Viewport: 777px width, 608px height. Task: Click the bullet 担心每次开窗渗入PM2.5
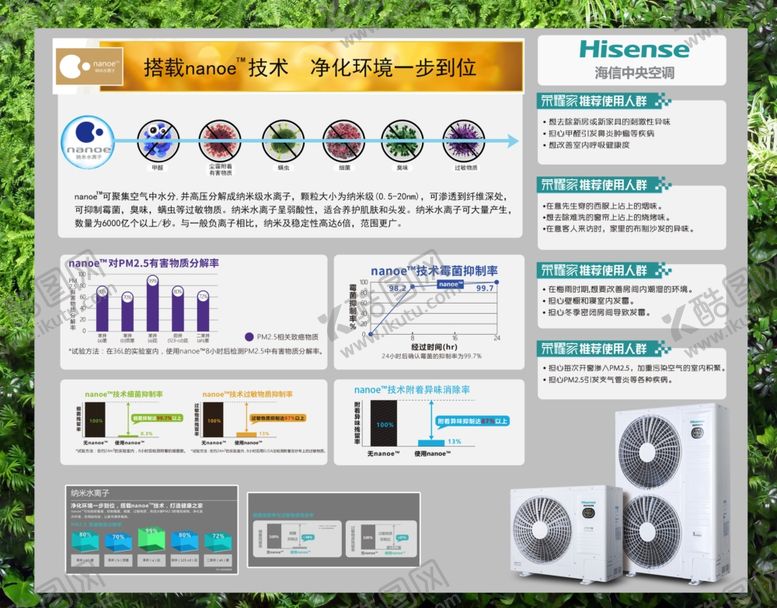[x=634, y=368]
